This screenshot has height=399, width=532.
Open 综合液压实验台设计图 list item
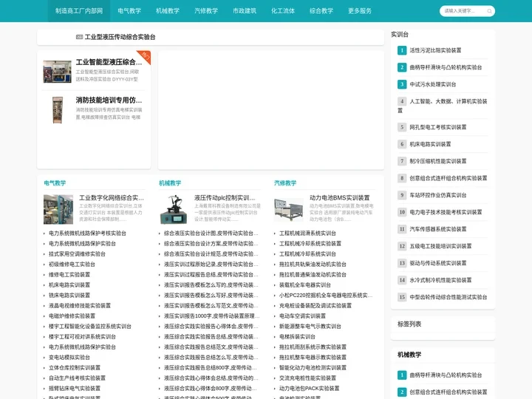click(x=211, y=233)
